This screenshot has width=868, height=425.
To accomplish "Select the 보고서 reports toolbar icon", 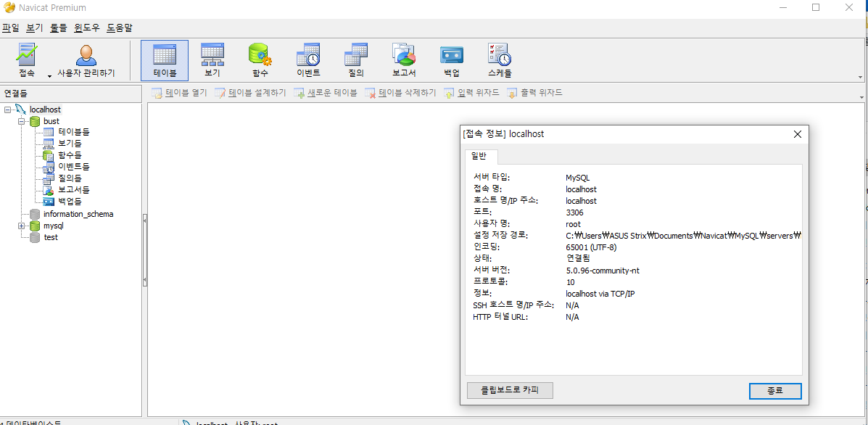I will [404, 60].
